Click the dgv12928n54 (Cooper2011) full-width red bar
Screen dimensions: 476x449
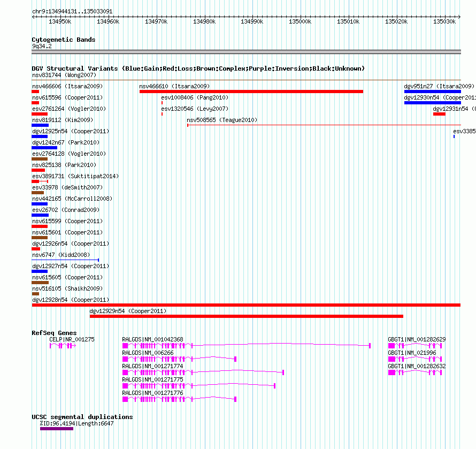pos(246,305)
